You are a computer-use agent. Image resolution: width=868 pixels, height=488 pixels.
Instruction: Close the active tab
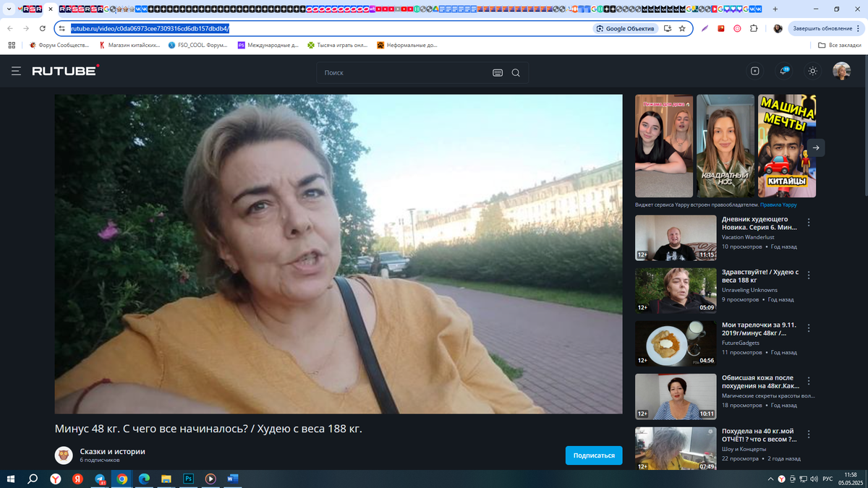(x=50, y=9)
